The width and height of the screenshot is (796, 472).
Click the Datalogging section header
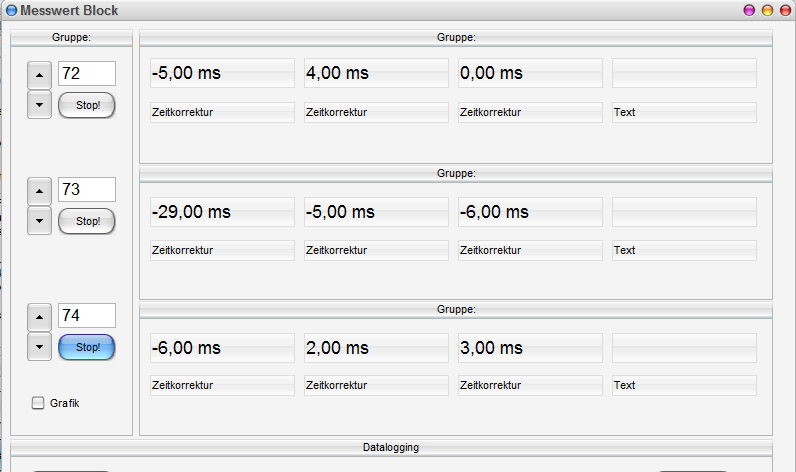pos(391,447)
